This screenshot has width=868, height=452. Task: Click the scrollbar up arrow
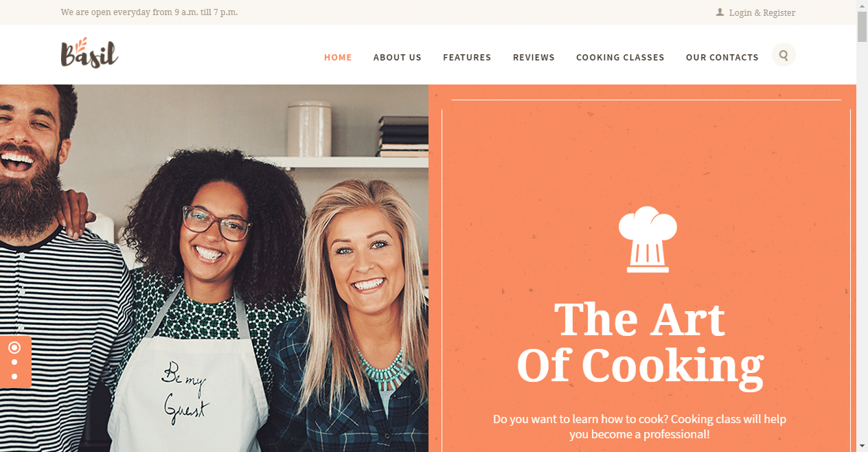point(862,5)
